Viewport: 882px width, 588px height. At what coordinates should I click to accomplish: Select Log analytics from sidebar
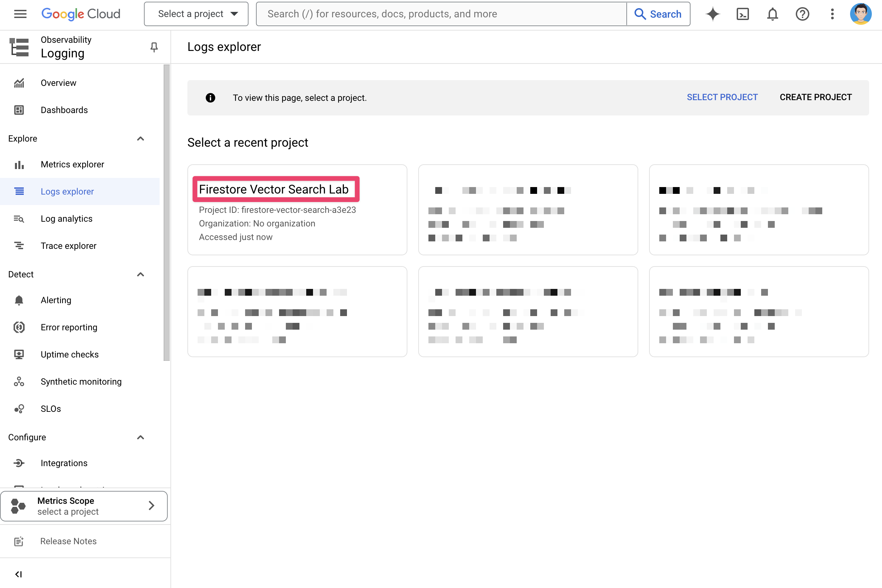point(66,219)
